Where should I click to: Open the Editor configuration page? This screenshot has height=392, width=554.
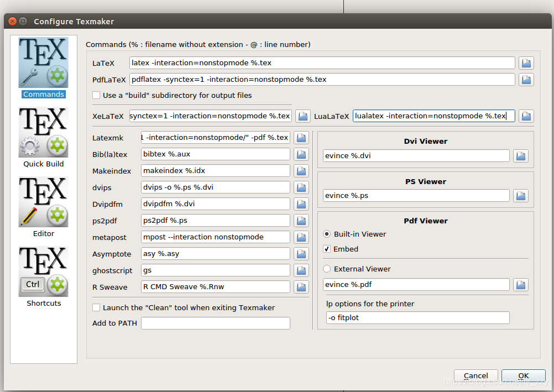pyautogui.click(x=44, y=207)
